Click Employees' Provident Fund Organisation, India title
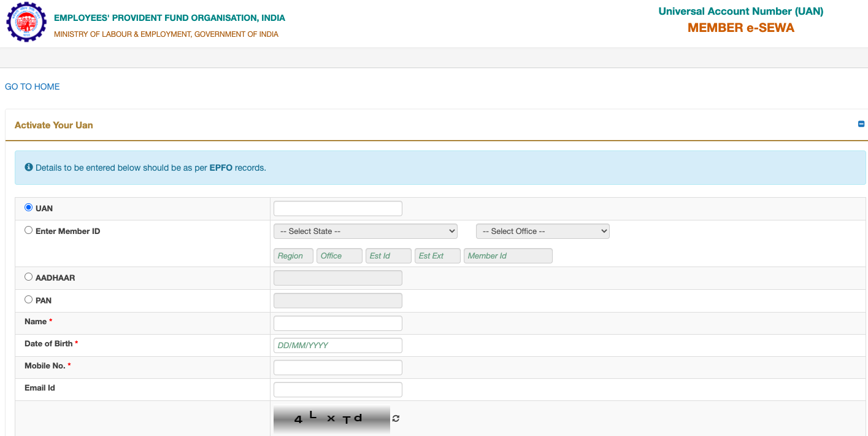 point(169,18)
